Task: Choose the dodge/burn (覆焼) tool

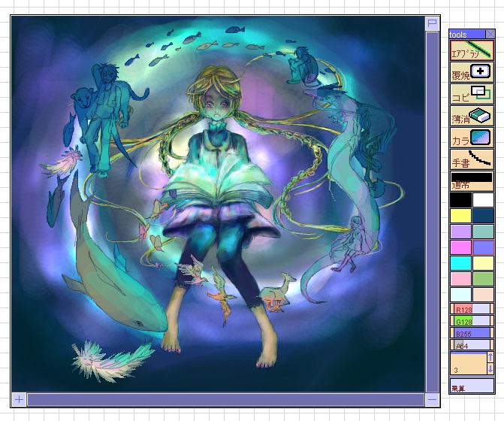Action: (x=472, y=72)
